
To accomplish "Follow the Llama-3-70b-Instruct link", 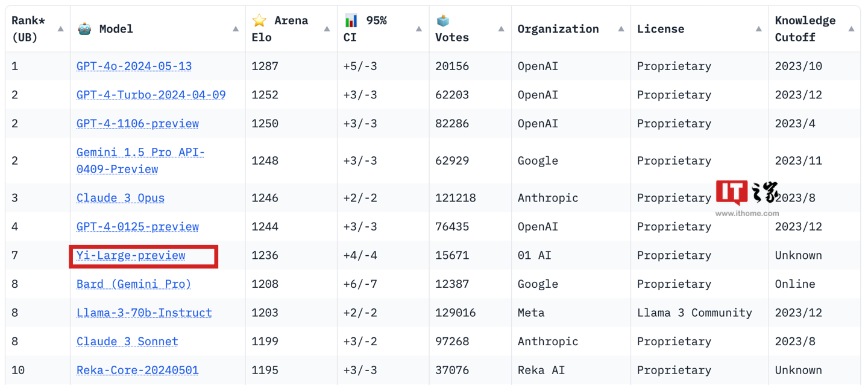I will coord(144,313).
